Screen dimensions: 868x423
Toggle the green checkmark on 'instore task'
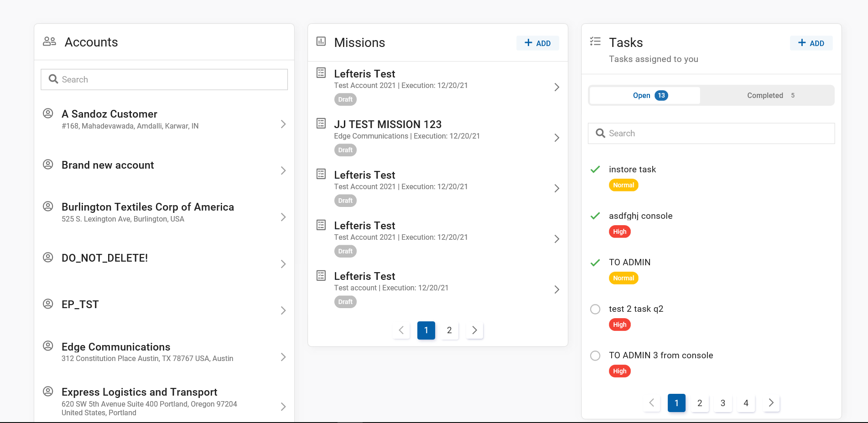point(595,170)
